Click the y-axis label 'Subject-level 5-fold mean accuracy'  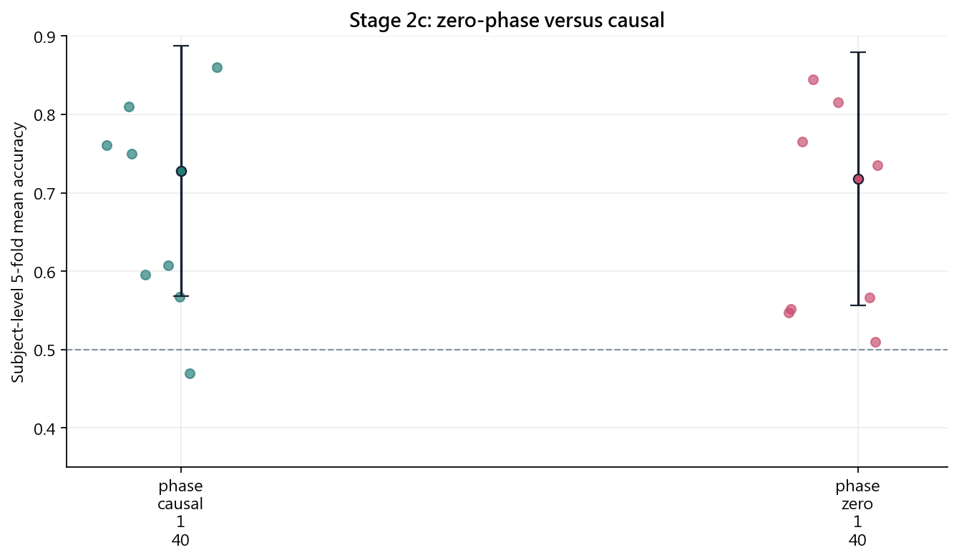[x=18, y=252]
